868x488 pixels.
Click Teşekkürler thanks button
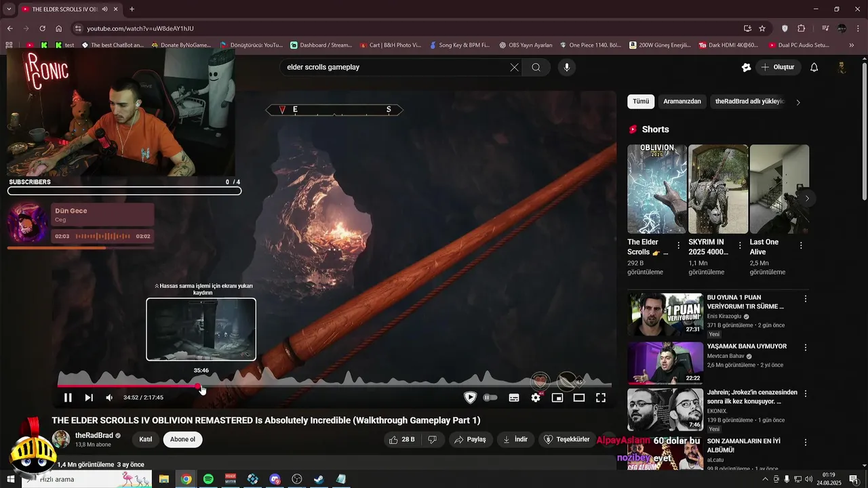[567, 439]
